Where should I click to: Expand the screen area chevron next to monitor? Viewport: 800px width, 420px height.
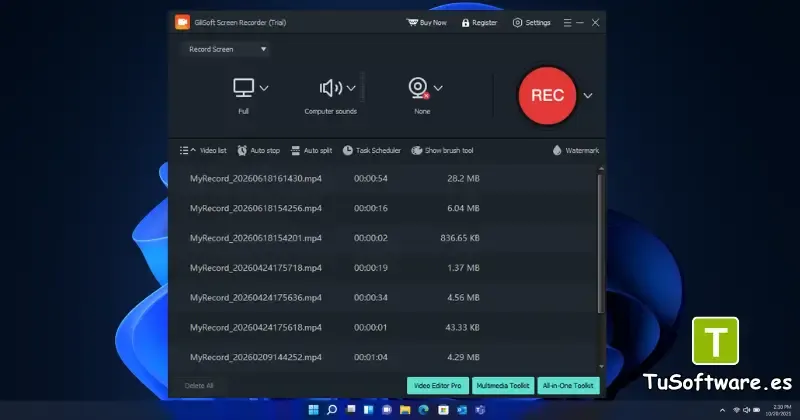pyautogui.click(x=264, y=88)
